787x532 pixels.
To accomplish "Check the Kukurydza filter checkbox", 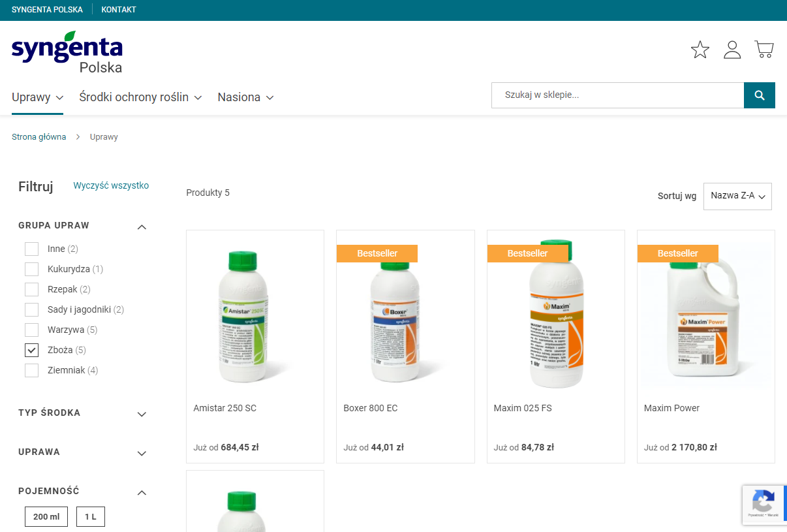I will [31, 269].
